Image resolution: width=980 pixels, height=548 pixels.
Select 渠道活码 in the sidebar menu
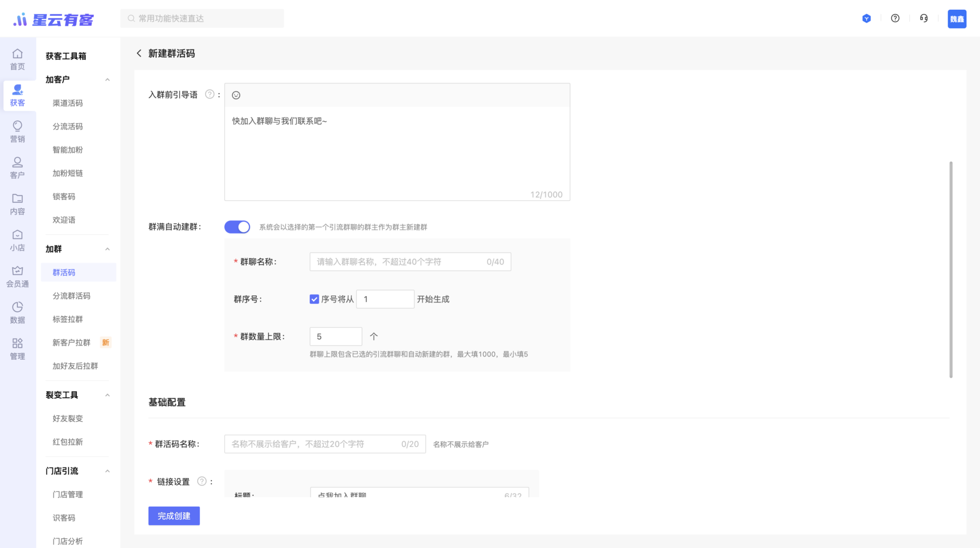[68, 103]
